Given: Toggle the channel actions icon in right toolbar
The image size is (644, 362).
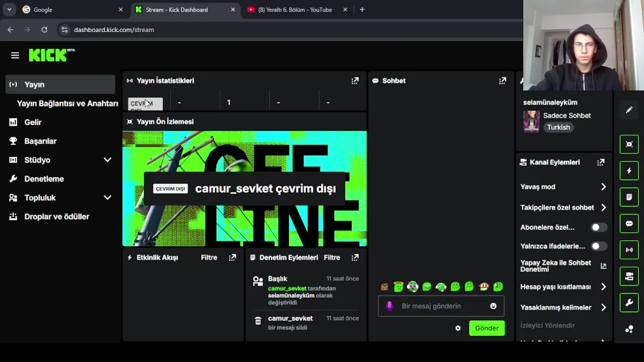Looking at the screenshot, I should point(629,276).
